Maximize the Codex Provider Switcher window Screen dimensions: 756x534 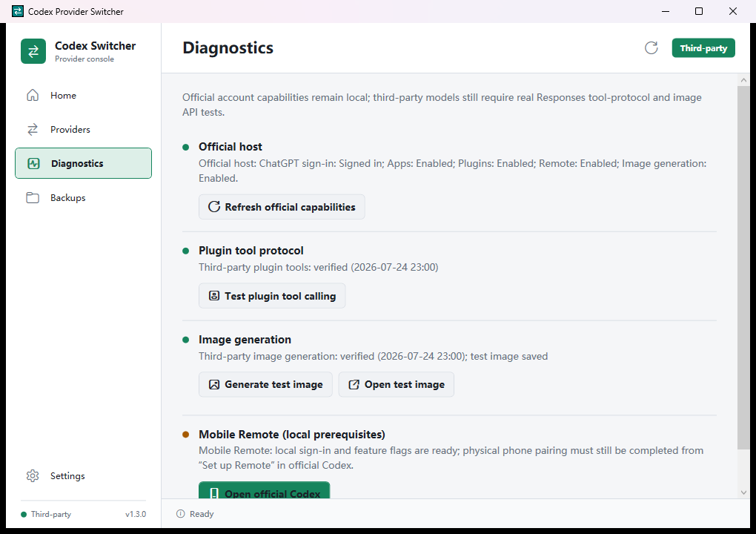[x=699, y=11]
